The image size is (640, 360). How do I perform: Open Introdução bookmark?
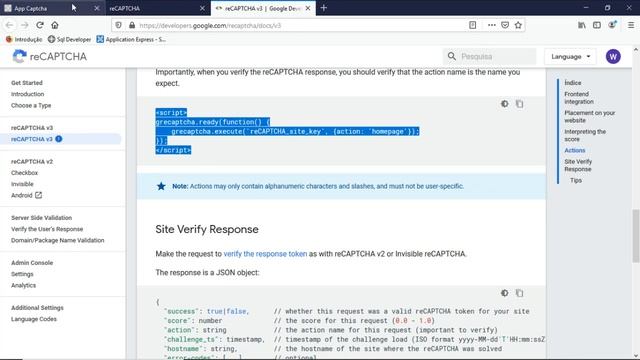coord(24,40)
